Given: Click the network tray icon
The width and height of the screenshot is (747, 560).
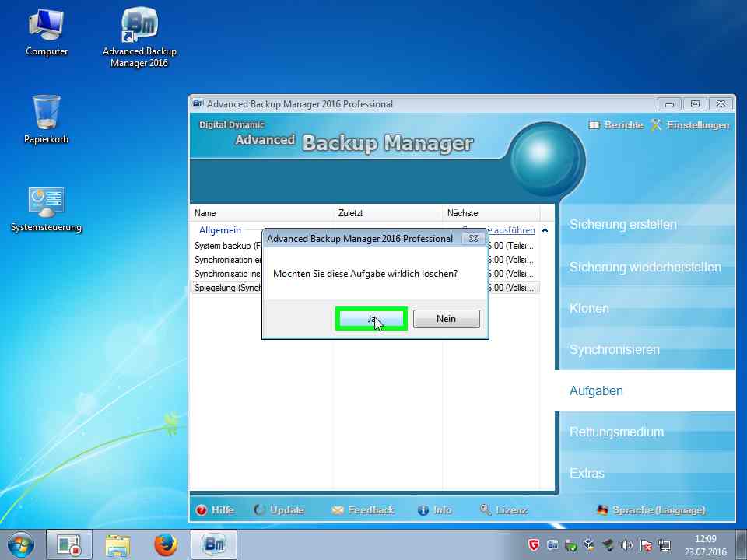Looking at the screenshot, I should 665,544.
